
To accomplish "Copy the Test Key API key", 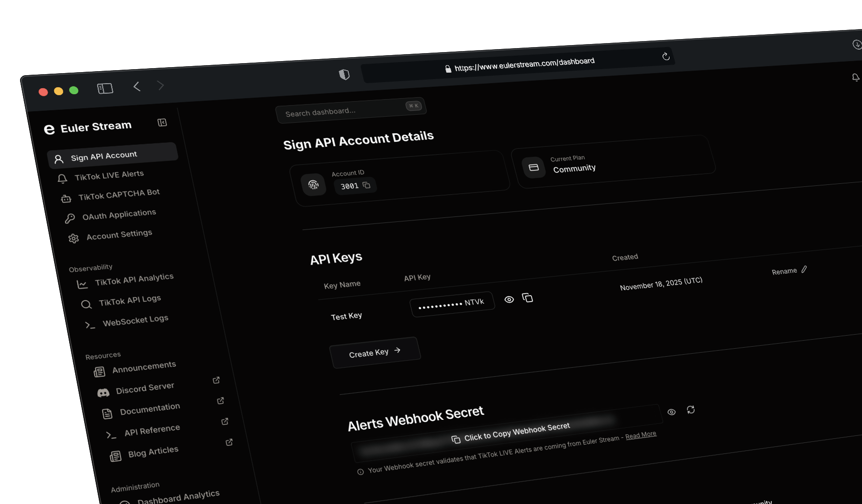I will [527, 298].
